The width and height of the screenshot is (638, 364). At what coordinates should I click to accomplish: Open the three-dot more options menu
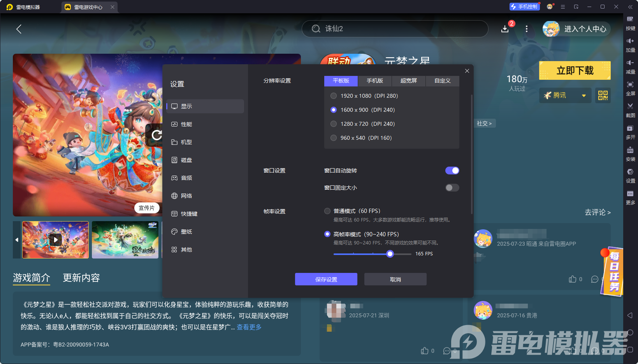(x=527, y=29)
